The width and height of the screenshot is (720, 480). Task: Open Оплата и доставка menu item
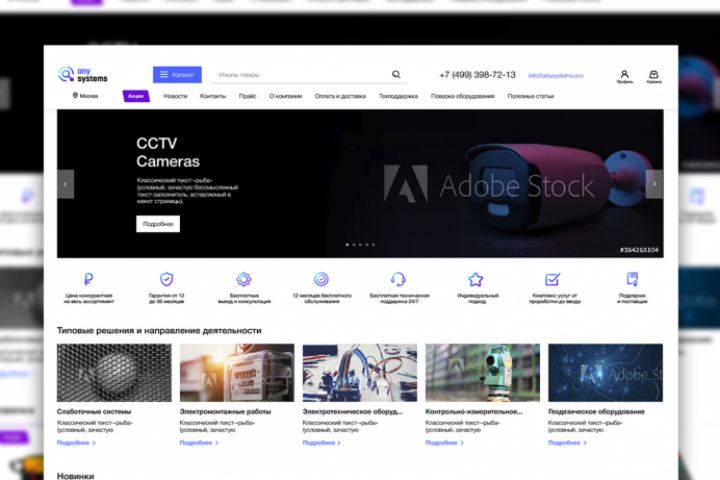pos(340,96)
